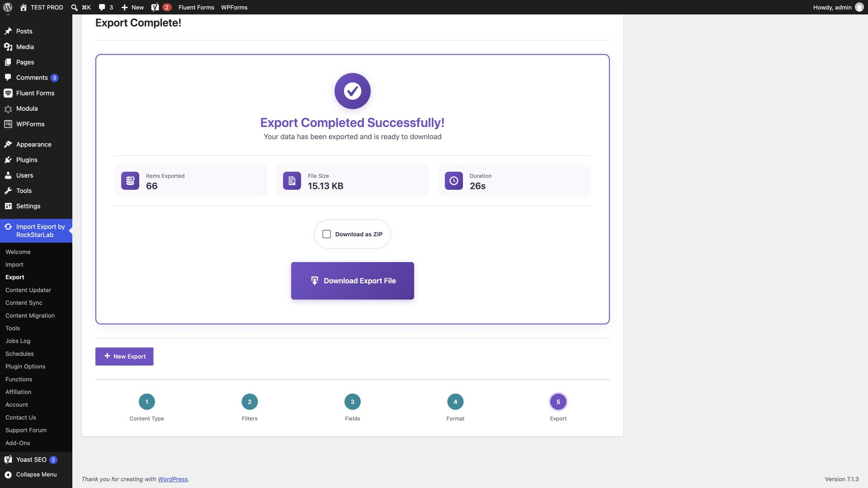The height and width of the screenshot is (488, 868).
Task: Click the Collapse Menu arrow icon
Action: click(x=8, y=474)
